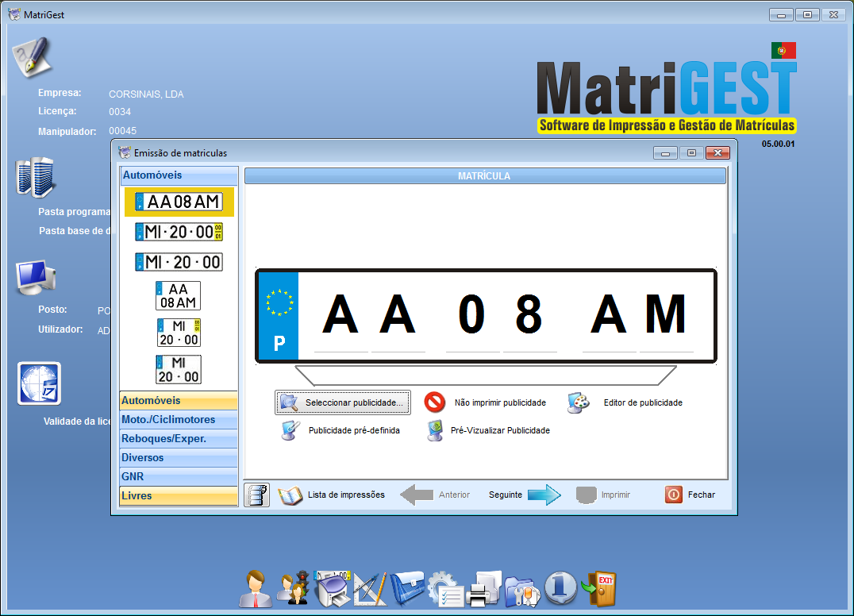The width and height of the screenshot is (854, 616).
Task: Open the license plate printer icon
Action: 333,589
